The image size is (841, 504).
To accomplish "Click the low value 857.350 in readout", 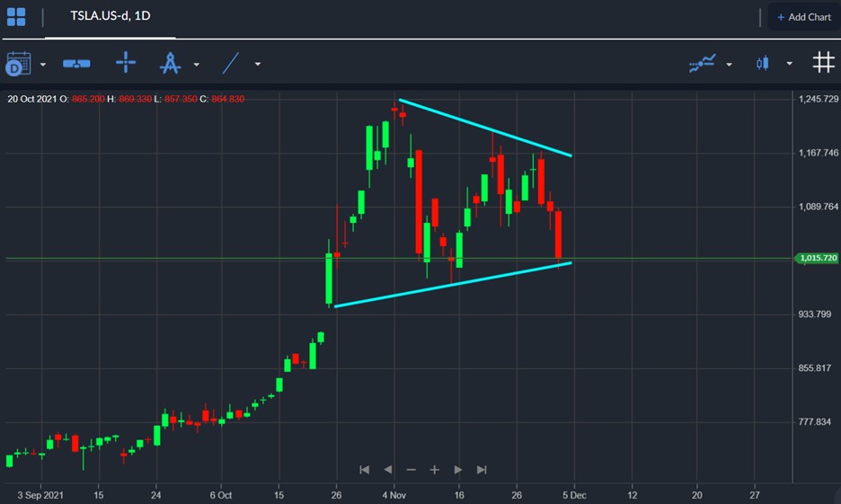I will [181, 99].
